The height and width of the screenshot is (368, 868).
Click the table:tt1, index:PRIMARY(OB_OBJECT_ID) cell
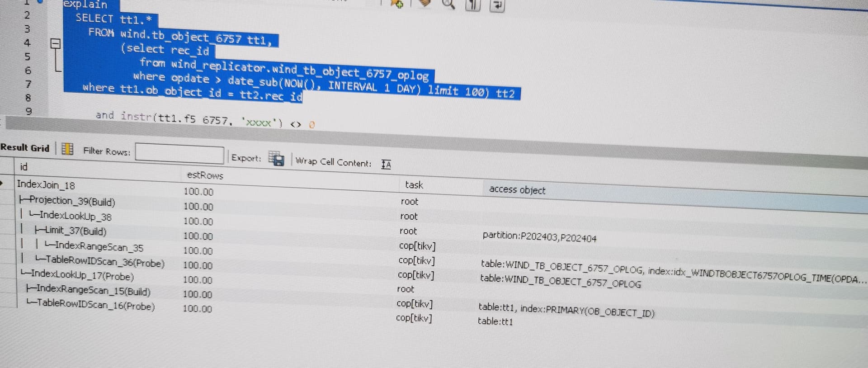(566, 309)
